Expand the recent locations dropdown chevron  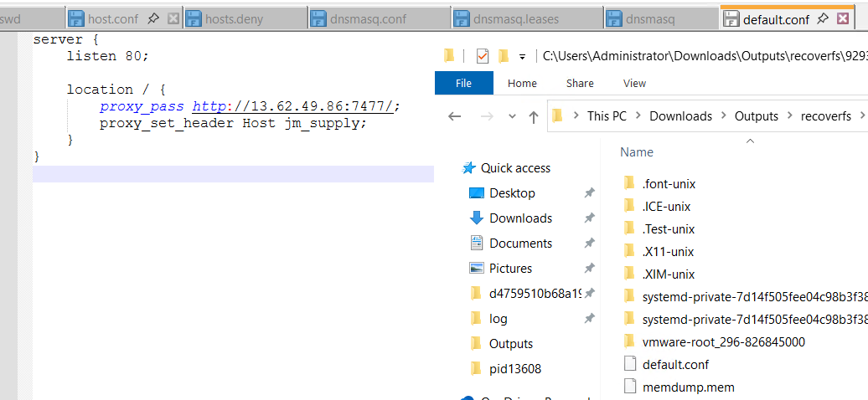(x=513, y=117)
